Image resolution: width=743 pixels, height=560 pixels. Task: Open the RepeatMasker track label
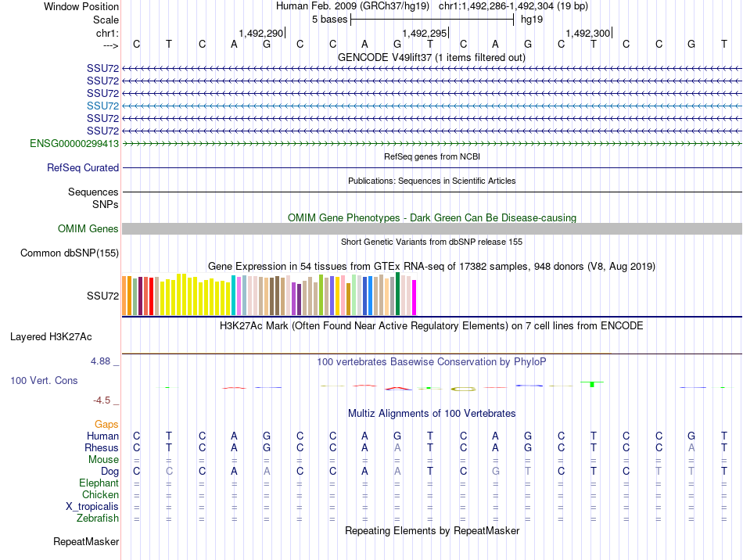point(86,541)
